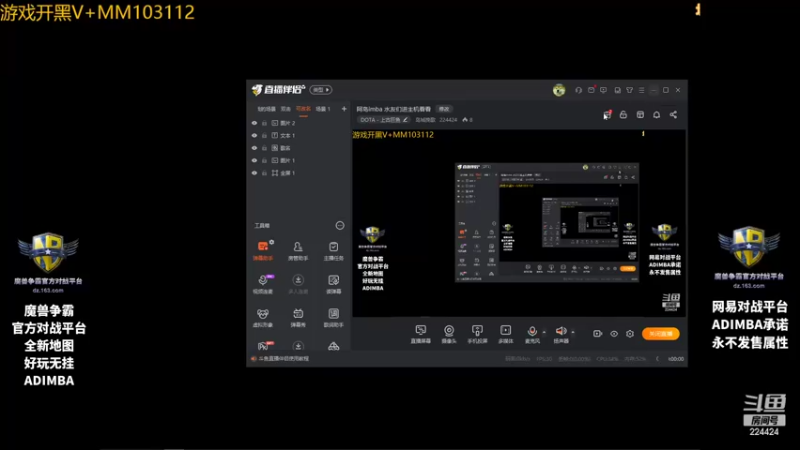The width and height of the screenshot is (800, 450).
Task: Switch to the second scene tab
Action: pyautogui.click(x=286, y=109)
